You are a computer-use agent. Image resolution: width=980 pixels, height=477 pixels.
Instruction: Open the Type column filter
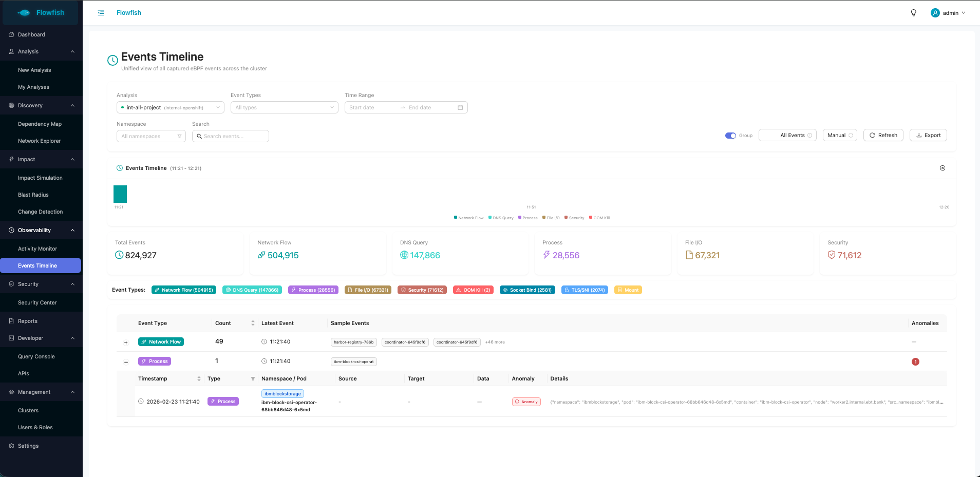[x=253, y=379]
